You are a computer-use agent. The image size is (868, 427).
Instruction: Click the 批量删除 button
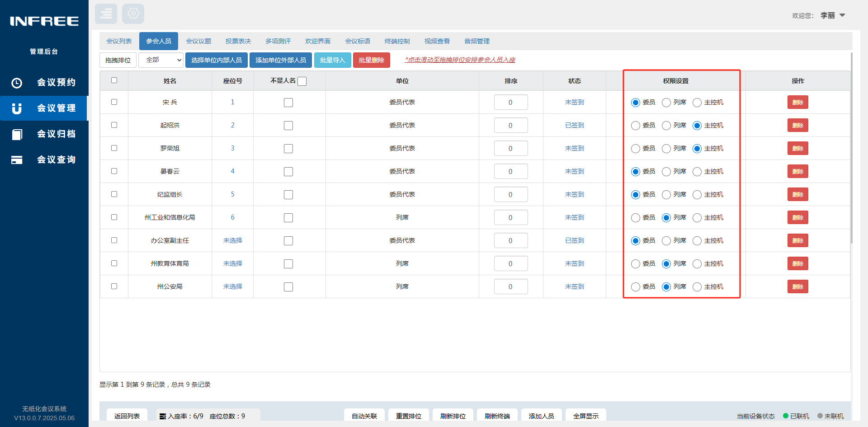[372, 60]
